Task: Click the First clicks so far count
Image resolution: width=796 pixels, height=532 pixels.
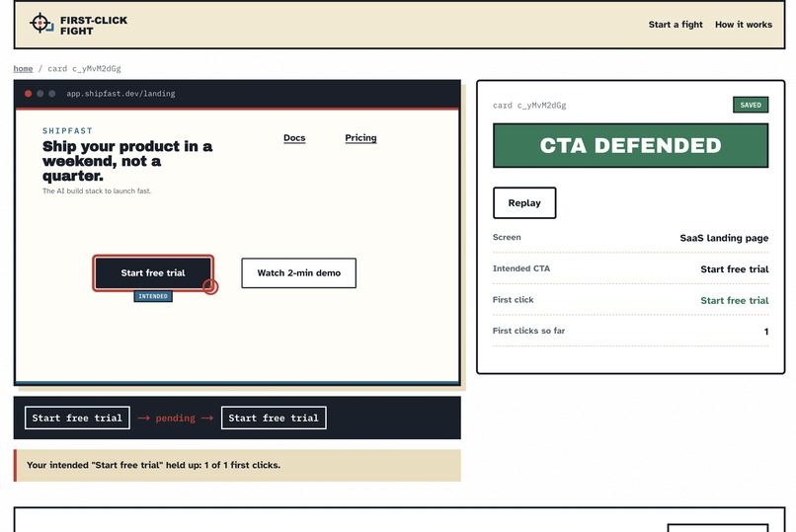Action: 766,332
